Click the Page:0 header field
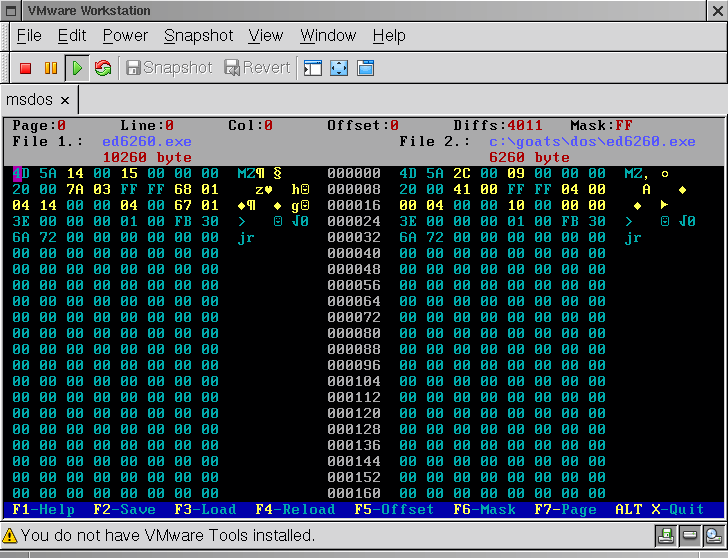Screen dimensions: 728x558 pos(39,125)
